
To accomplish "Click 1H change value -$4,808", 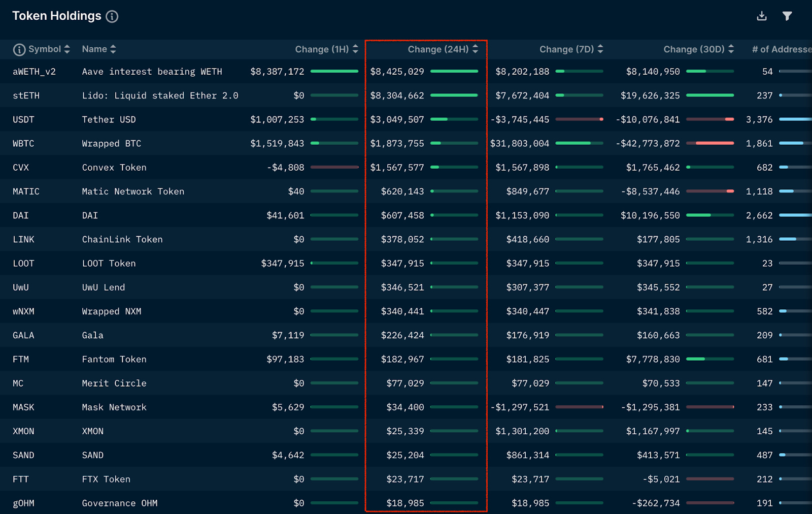I will coord(286,168).
